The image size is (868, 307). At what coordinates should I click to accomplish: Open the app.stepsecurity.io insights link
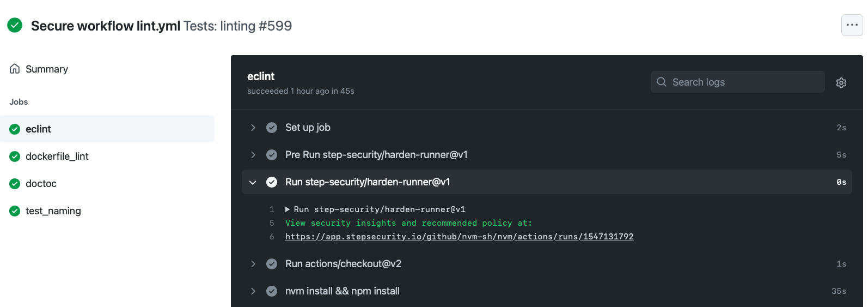[x=459, y=237]
